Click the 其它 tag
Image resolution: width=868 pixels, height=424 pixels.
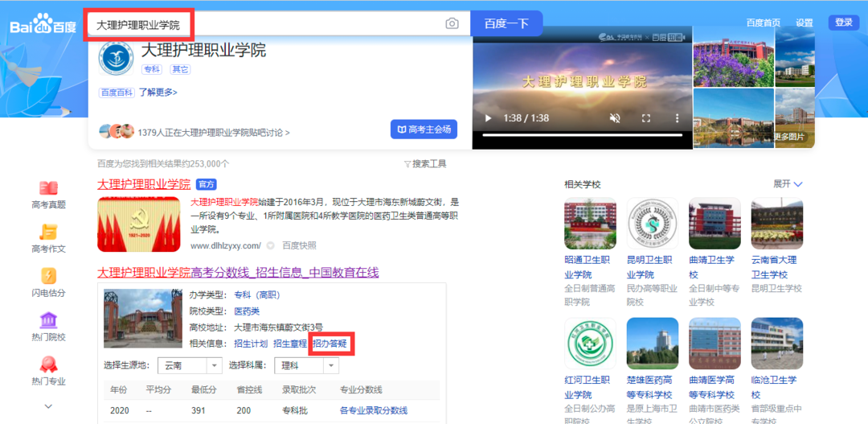[x=180, y=69]
